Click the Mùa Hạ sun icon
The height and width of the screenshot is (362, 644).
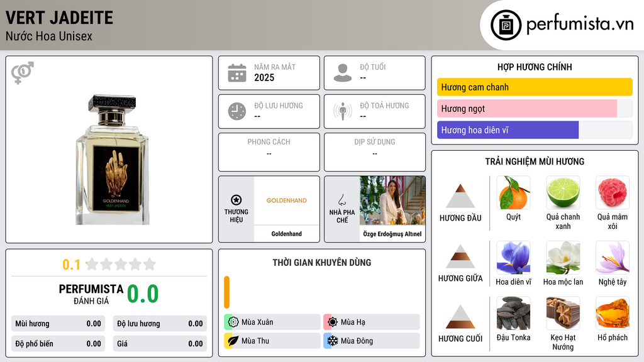[332, 322]
